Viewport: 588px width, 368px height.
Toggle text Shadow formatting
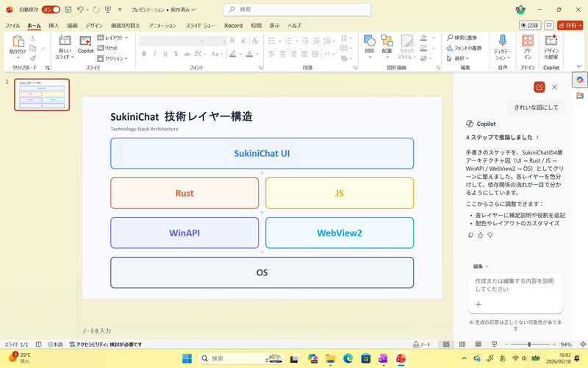[x=176, y=54]
